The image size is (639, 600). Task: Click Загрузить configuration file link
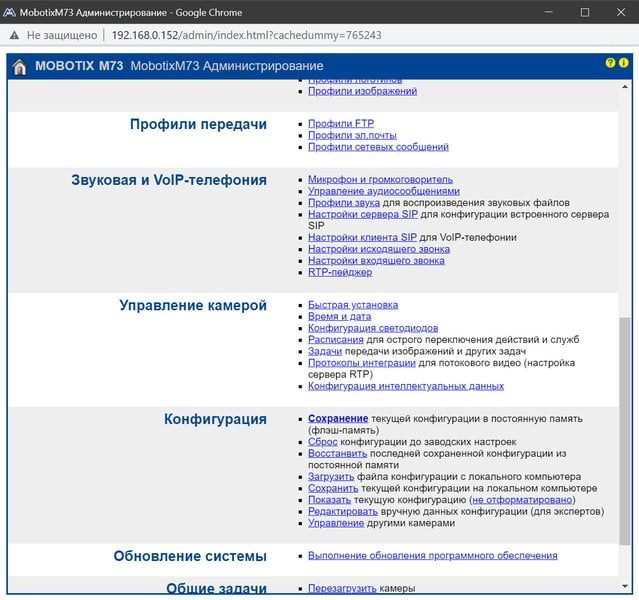[331, 476]
